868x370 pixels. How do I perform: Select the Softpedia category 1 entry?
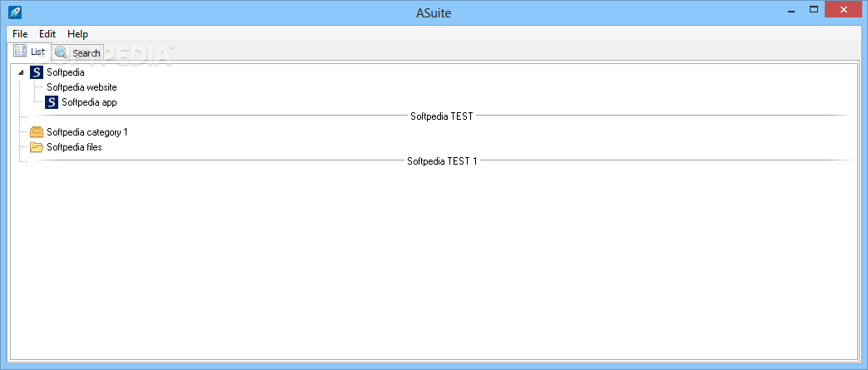87,132
